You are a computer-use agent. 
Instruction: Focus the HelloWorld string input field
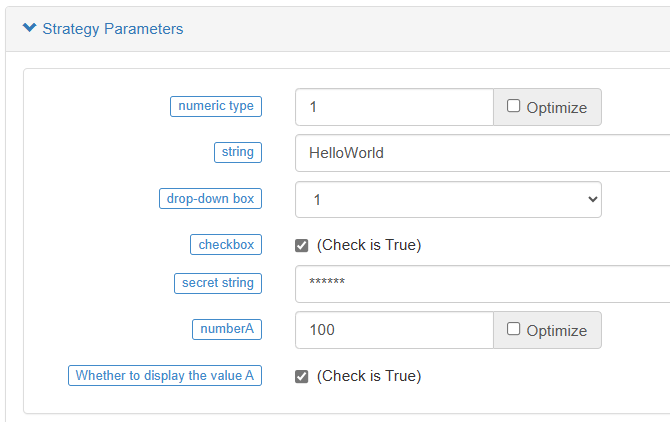point(482,153)
